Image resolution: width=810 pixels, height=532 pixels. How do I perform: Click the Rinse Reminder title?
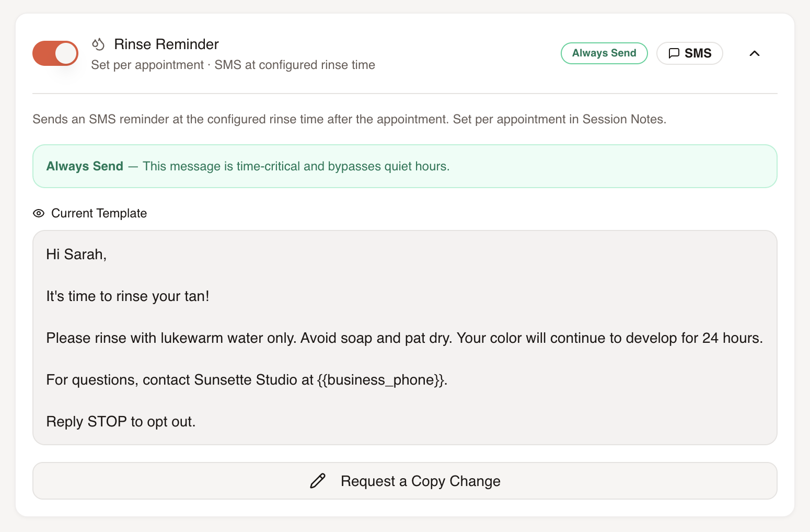click(166, 44)
